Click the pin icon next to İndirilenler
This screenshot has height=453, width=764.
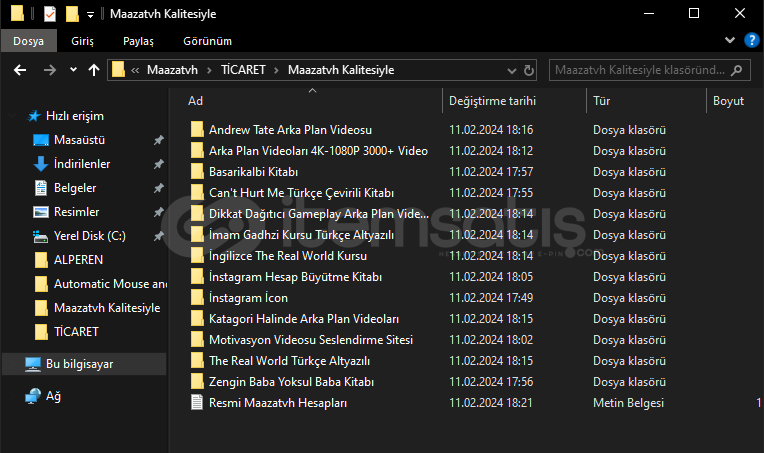pyautogui.click(x=158, y=164)
